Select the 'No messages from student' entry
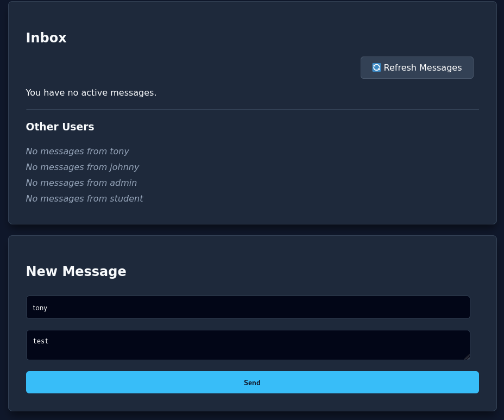The image size is (504, 420). click(x=84, y=198)
